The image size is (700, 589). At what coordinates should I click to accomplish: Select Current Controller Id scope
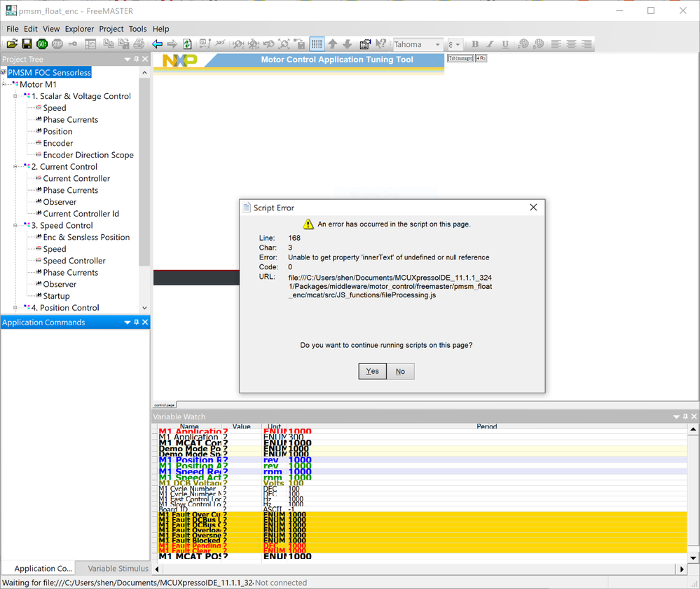pos(81,214)
